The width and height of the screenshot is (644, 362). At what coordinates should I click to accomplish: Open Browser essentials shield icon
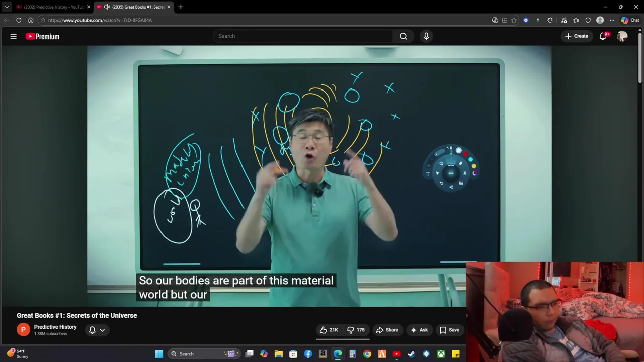point(588,20)
